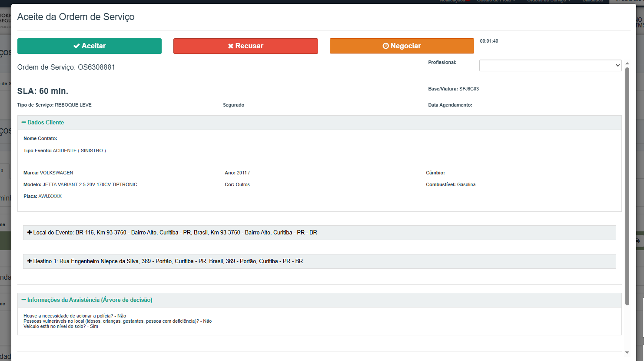
Task: Click the minus icon beside Dados Cliente
Action: click(x=24, y=123)
